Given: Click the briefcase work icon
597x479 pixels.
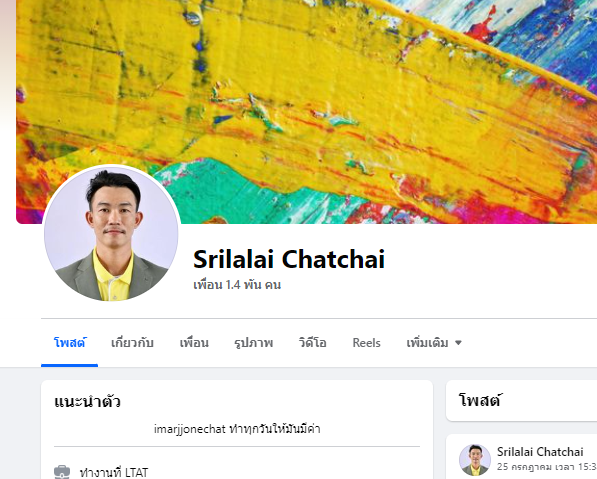Looking at the screenshot, I should coord(62,472).
